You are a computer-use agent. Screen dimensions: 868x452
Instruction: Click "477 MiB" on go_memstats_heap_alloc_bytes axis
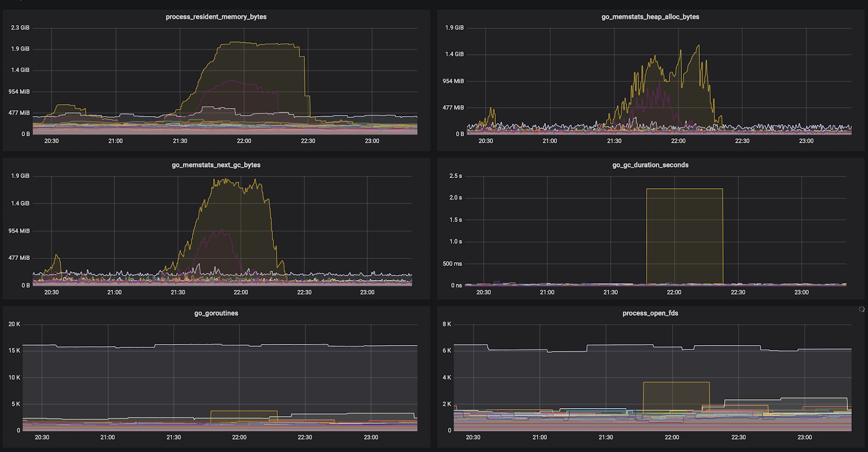(x=453, y=108)
